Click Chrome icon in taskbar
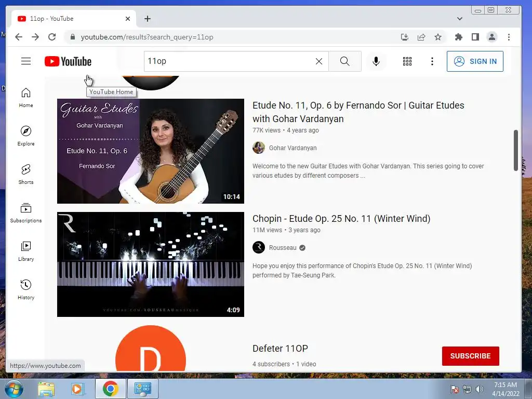Image resolution: width=532 pixels, height=399 pixels. click(x=110, y=389)
